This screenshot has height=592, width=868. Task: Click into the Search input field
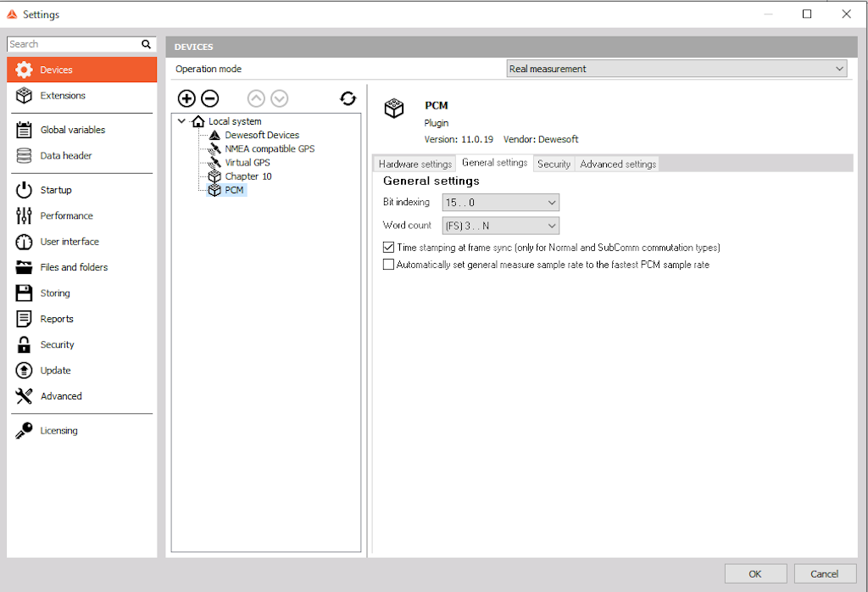click(75, 44)
